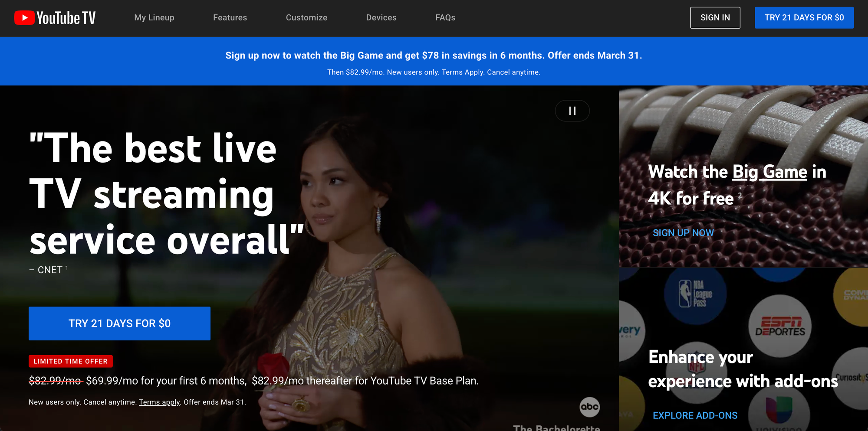The image size is (868, 431).
Task: Open the FAQs nav item
Action: tap(445, 18)
